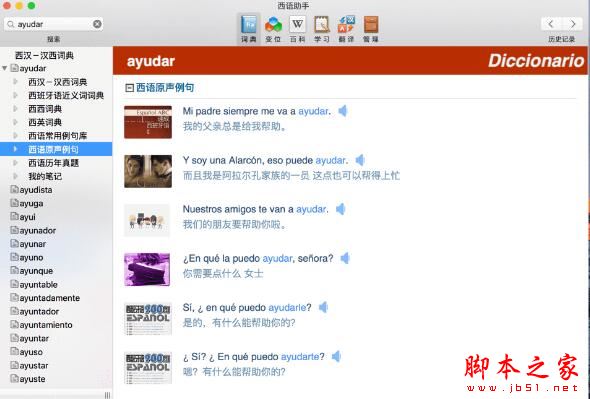590x399 pixels.
Task: Click the thumbnail beside the Alarcón sentence
Action: 148,171
